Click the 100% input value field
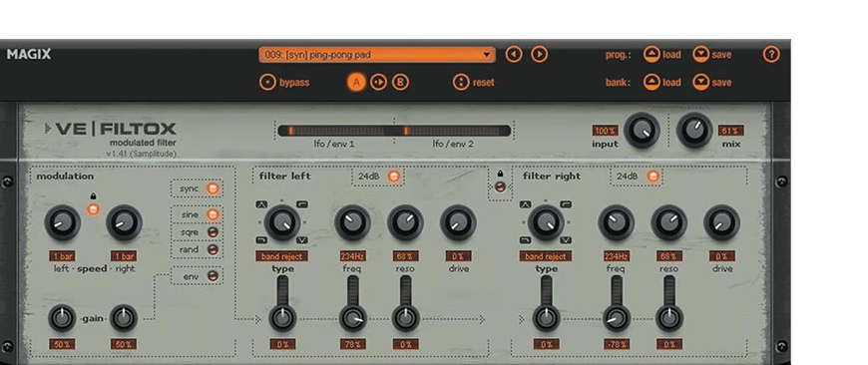The image size is (868, 365). (605, 131)
